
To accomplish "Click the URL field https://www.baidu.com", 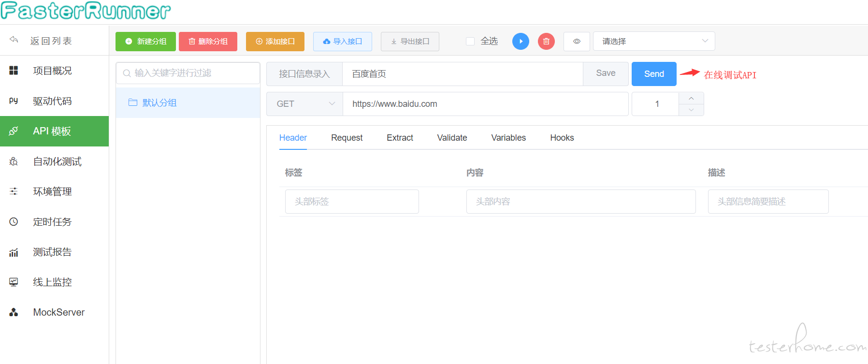I will tap(486, 104).
